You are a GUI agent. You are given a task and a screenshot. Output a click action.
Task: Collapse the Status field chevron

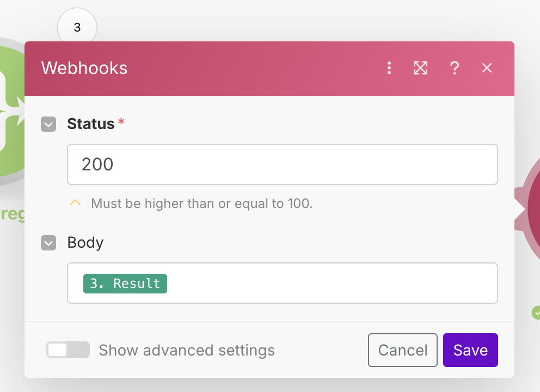(x=48, y=124)
